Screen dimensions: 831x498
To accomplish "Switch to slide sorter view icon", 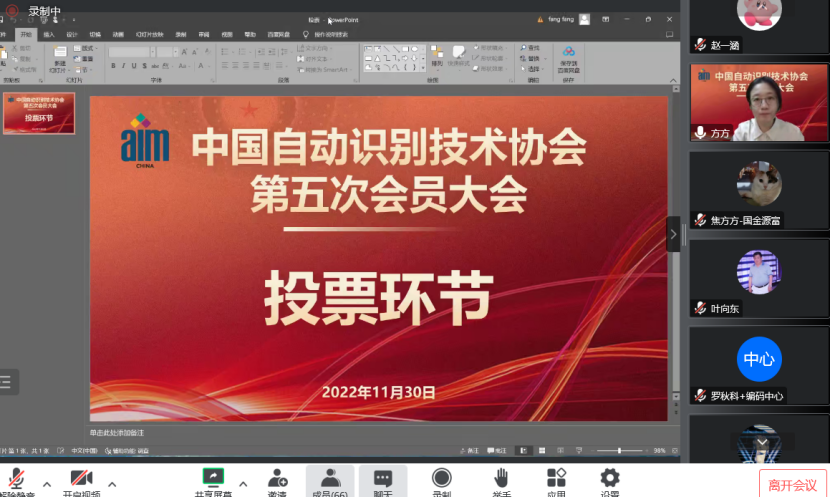I will point(542,450).
